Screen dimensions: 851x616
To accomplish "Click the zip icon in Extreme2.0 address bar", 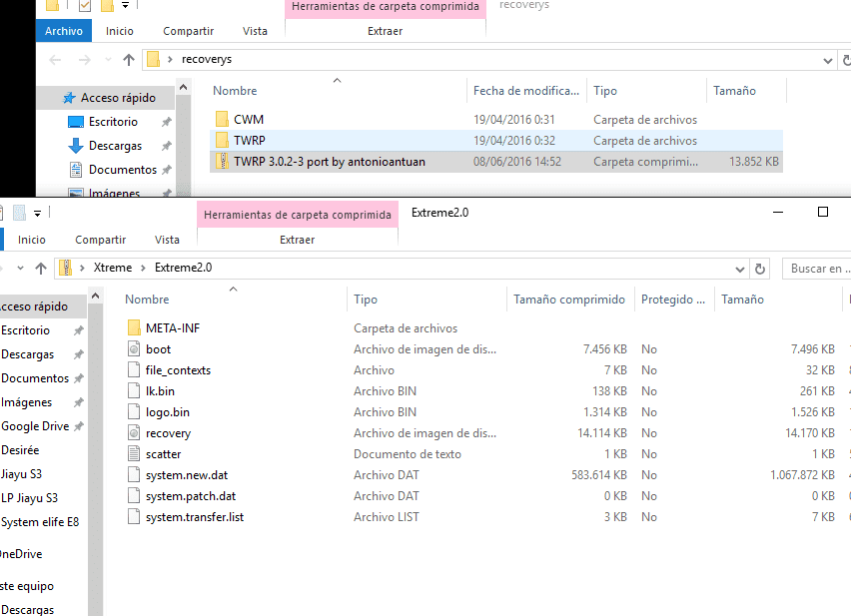I will pos(66,268).
